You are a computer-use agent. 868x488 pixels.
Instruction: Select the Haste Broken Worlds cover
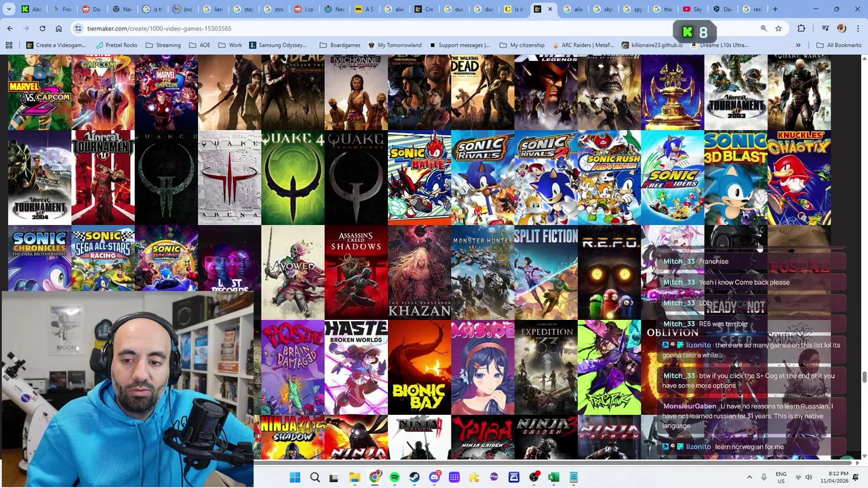coord(356,367)
